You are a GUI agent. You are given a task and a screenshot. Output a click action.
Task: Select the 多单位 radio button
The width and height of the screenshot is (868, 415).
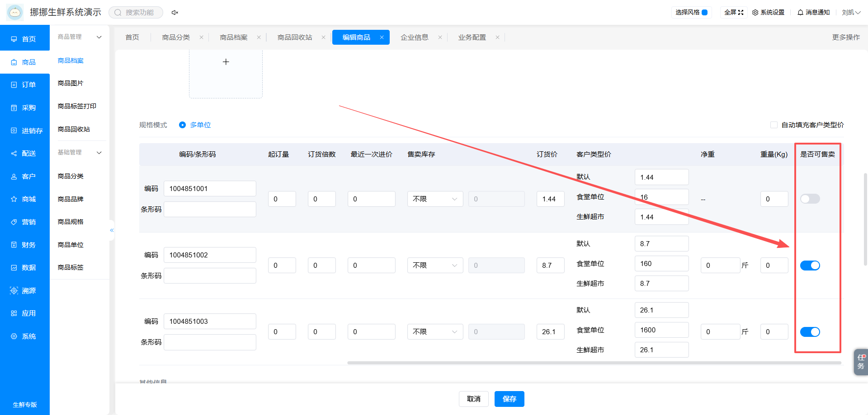(182, 125)
